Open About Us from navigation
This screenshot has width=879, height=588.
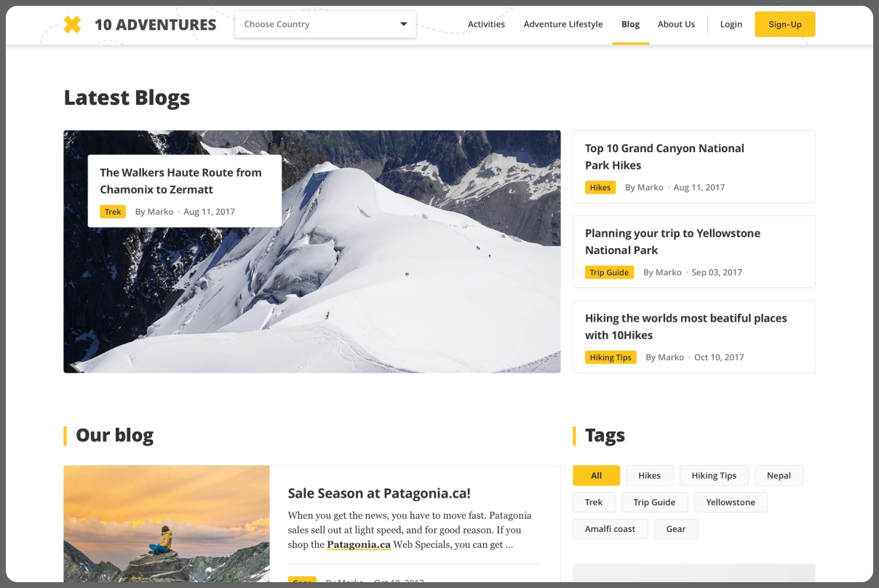(x=676, y=24)
